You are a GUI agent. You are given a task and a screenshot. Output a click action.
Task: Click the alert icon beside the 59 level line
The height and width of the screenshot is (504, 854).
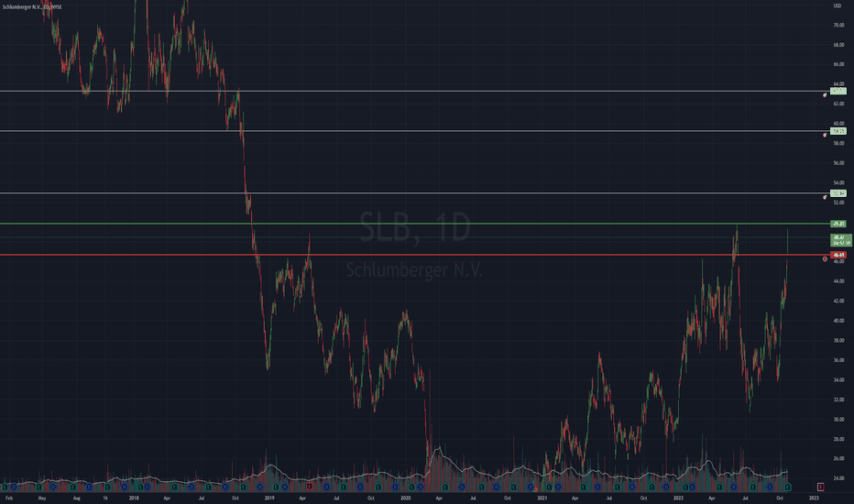coord(825,135)
